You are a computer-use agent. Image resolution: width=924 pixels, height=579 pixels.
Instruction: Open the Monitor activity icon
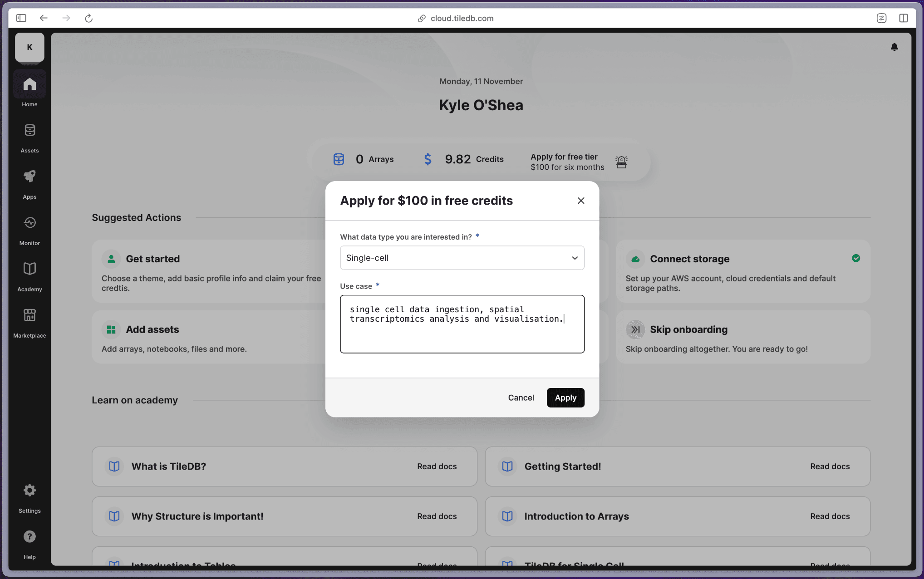tap(29, 223)
